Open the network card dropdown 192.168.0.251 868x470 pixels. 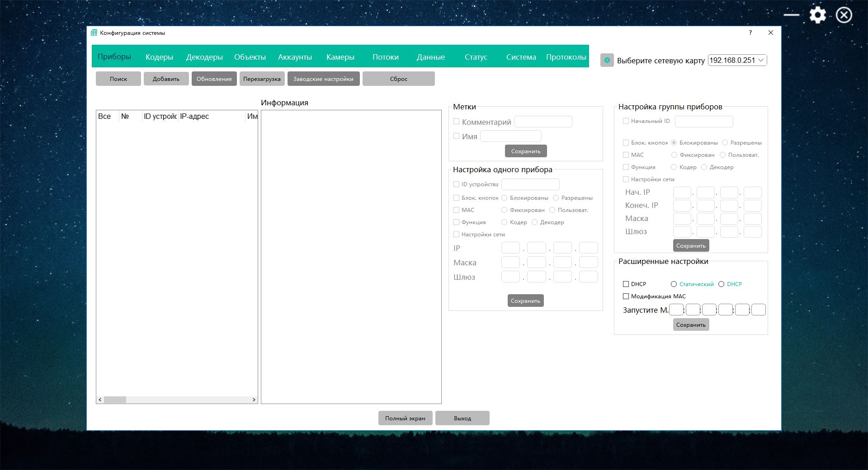pyautogui.click(x=737, y=60)
